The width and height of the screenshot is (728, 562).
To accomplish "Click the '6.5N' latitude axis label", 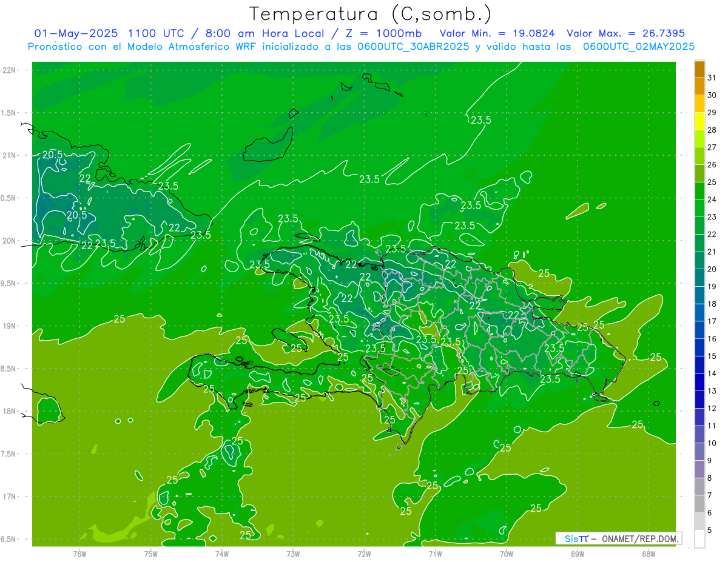I will point(9,540).
